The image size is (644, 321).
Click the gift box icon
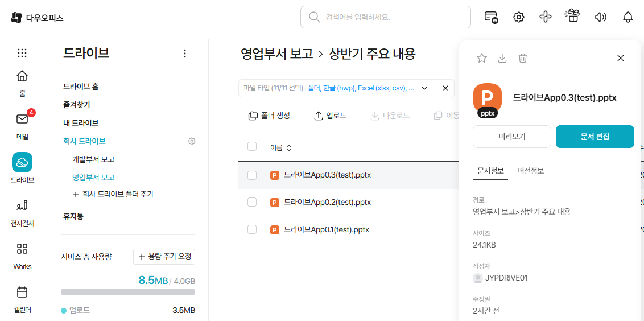click(572, 16)
